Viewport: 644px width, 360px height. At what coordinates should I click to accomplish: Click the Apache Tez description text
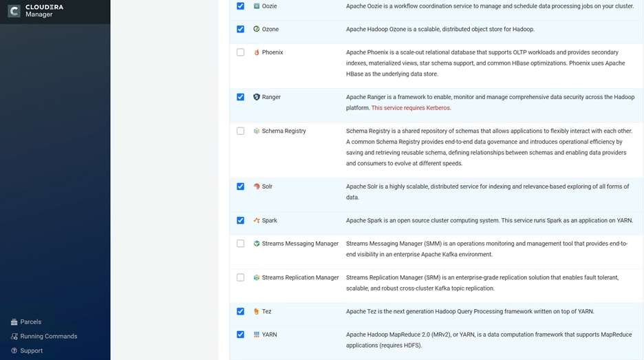click(x=470, y=312)
